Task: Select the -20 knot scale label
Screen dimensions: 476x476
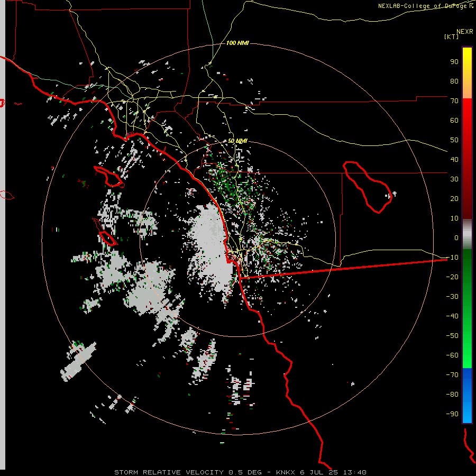Action: point(452,277)
